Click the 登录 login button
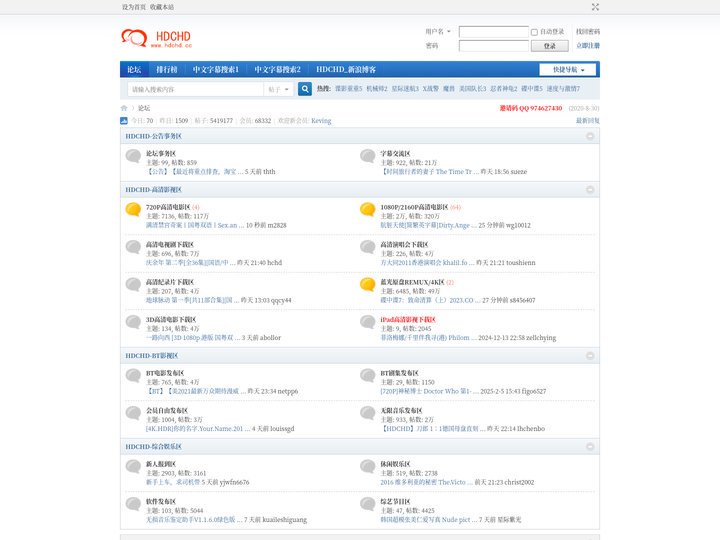Viewport: 720px width, 540px height. pyautogui.click(x=550, y=46)
